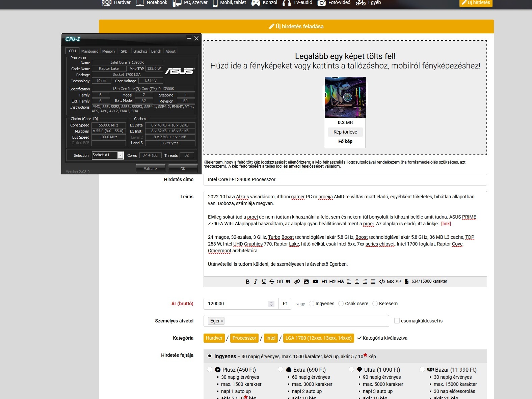
Task: Open the PC, szerver navigation item
Action: pyautogui.click(x=190, y=3)
